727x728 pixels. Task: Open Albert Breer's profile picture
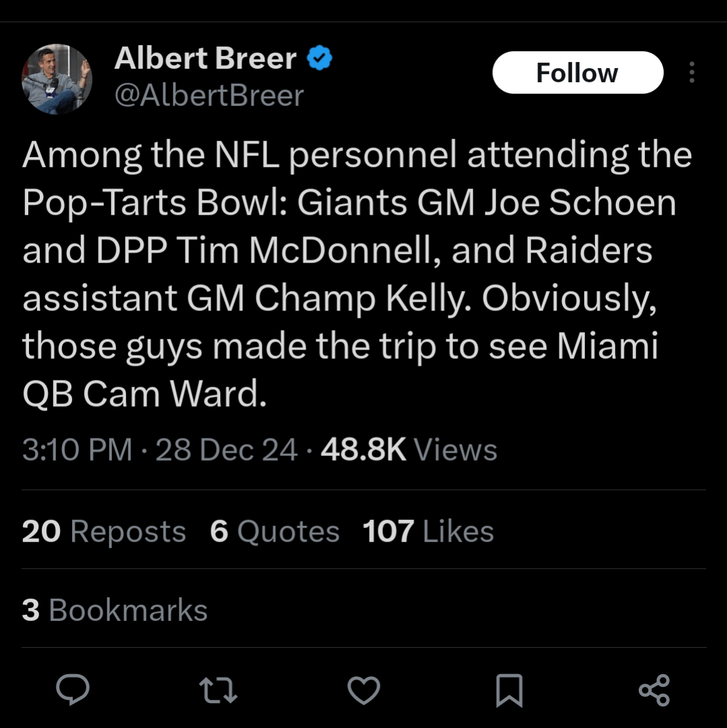[x=57, y=78]
